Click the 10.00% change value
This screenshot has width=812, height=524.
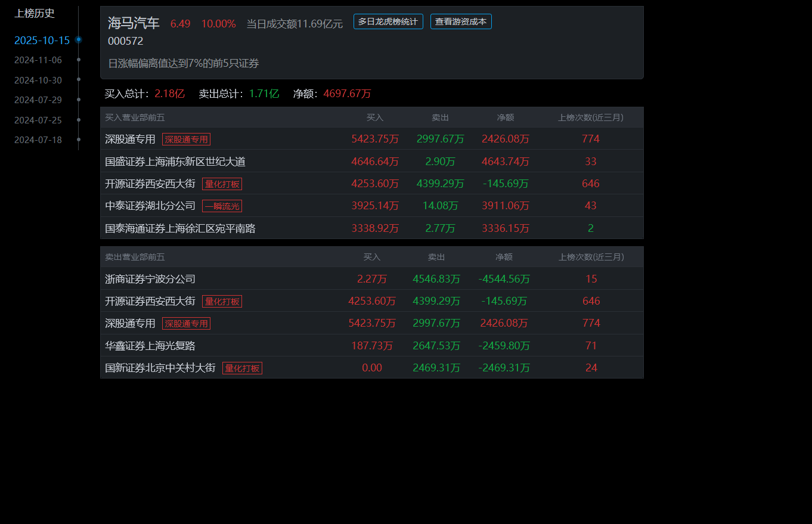(x=218, y=24)
